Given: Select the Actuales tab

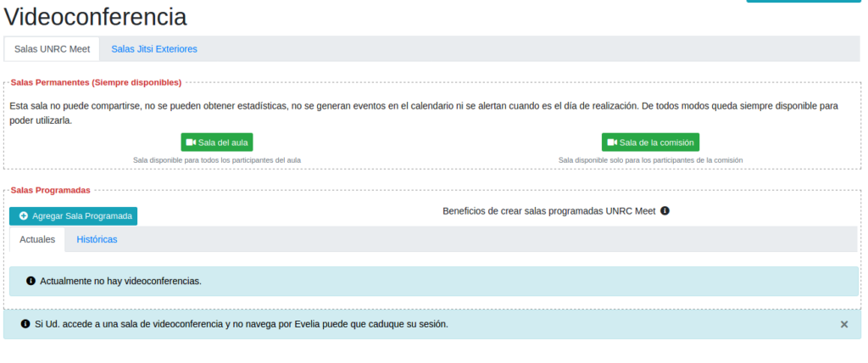Looking at the screenshot, I should point(37,239).
